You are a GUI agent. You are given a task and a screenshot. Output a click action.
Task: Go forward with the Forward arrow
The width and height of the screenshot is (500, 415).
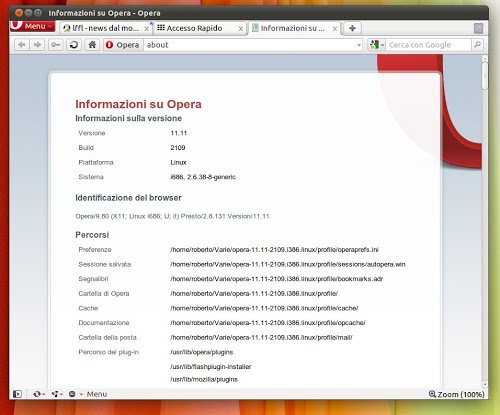click(x=37, y=45)
